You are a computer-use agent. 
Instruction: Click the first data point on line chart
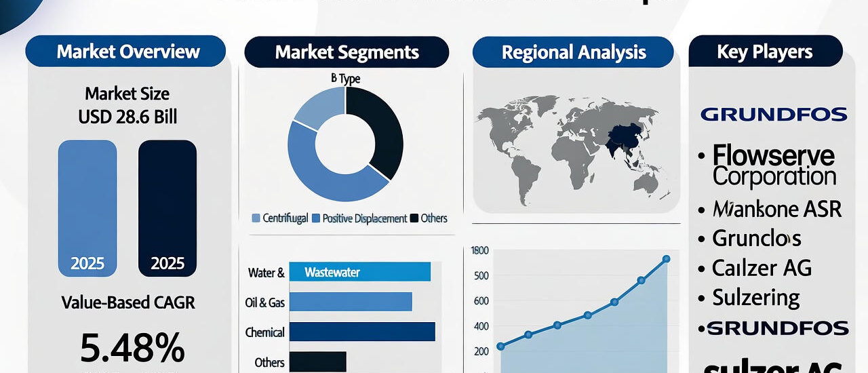500,346
